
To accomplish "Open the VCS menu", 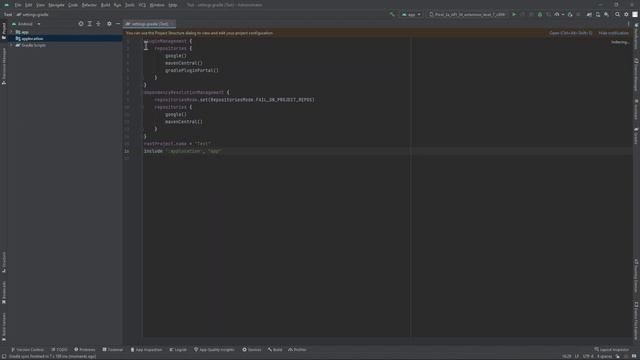I will point(142,5).
